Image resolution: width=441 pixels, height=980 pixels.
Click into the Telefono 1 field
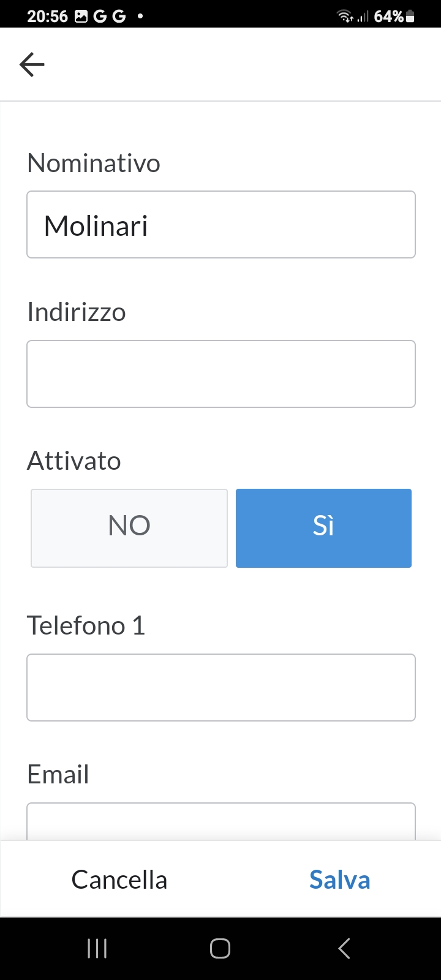coord(221,687)
